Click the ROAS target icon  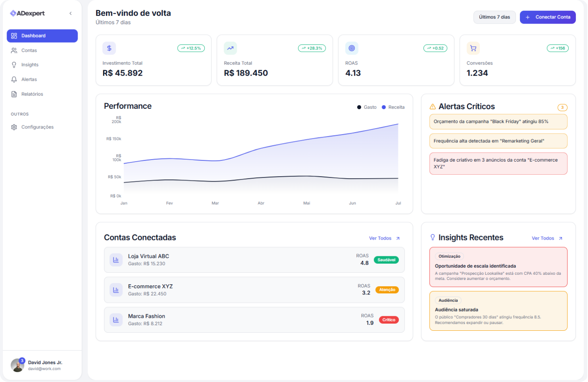pos(352,48)
